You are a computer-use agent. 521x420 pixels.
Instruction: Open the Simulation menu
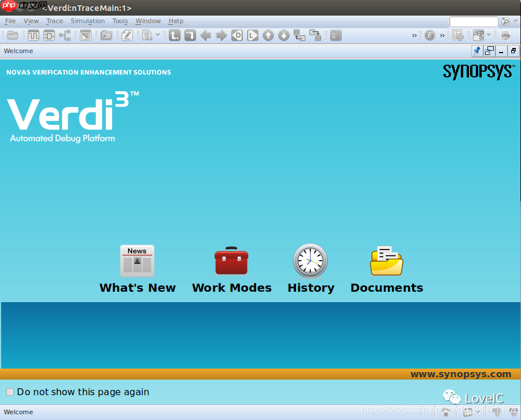[87, 21]
